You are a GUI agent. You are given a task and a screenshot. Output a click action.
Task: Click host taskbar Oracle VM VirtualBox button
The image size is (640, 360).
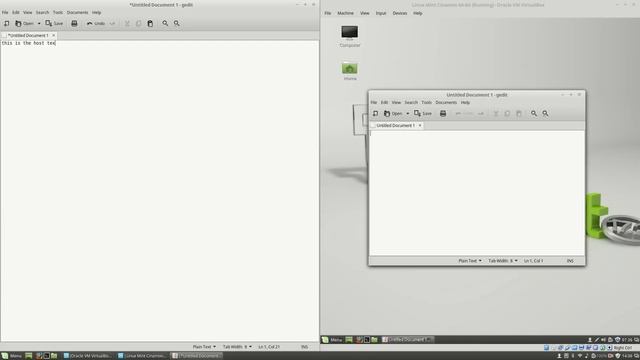(88, 356)
